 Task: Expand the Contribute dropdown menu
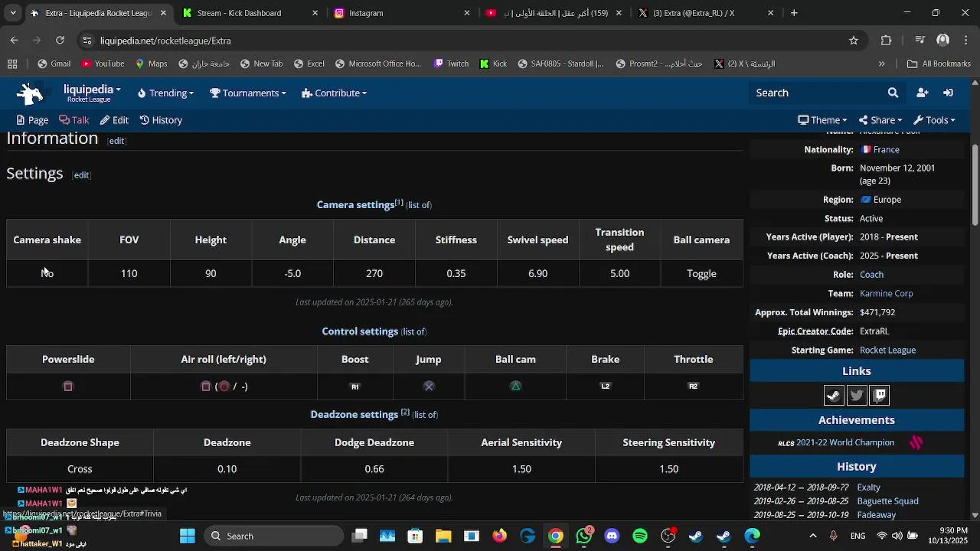pyautogui.click(x=335, y=93)
